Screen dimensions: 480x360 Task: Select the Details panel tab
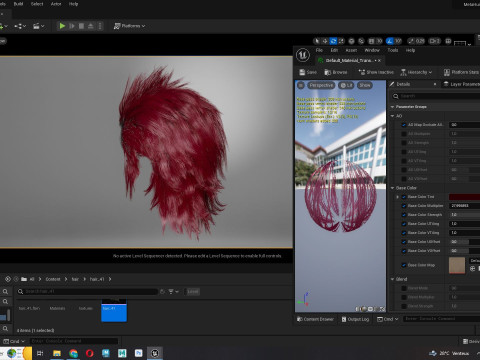coord(403,84)
